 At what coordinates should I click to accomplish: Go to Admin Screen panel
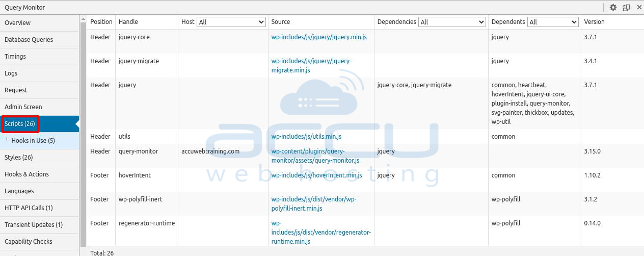point(40,107)
